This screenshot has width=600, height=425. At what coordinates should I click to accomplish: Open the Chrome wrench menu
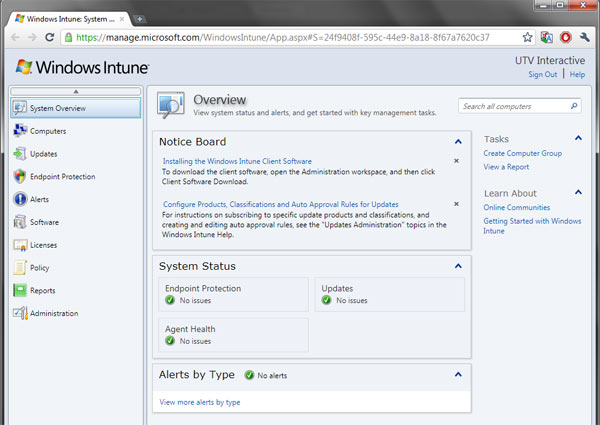pyautogui.click(x=584, y=37)
